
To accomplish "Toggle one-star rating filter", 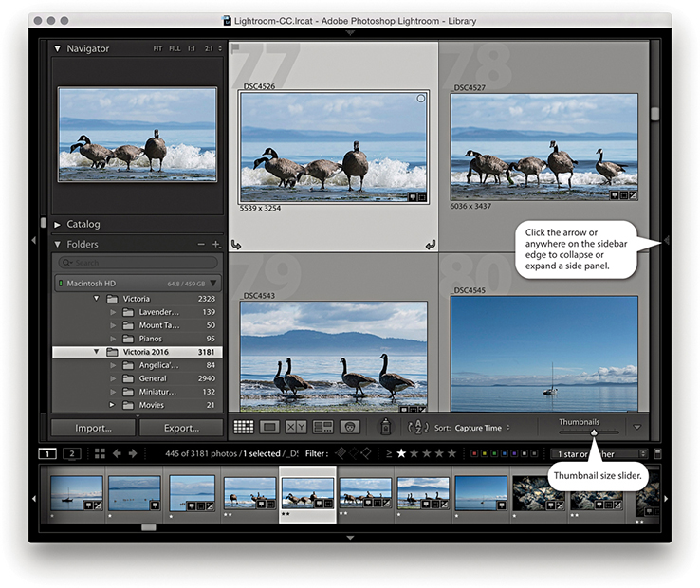I will click(x=401, y=454).
